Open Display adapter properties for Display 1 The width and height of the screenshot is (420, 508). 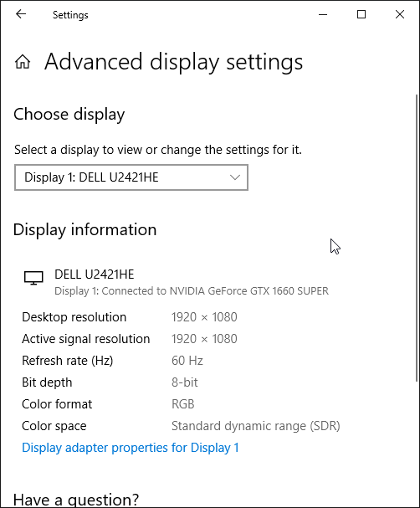pyautogui.click(x=131, y=448)
